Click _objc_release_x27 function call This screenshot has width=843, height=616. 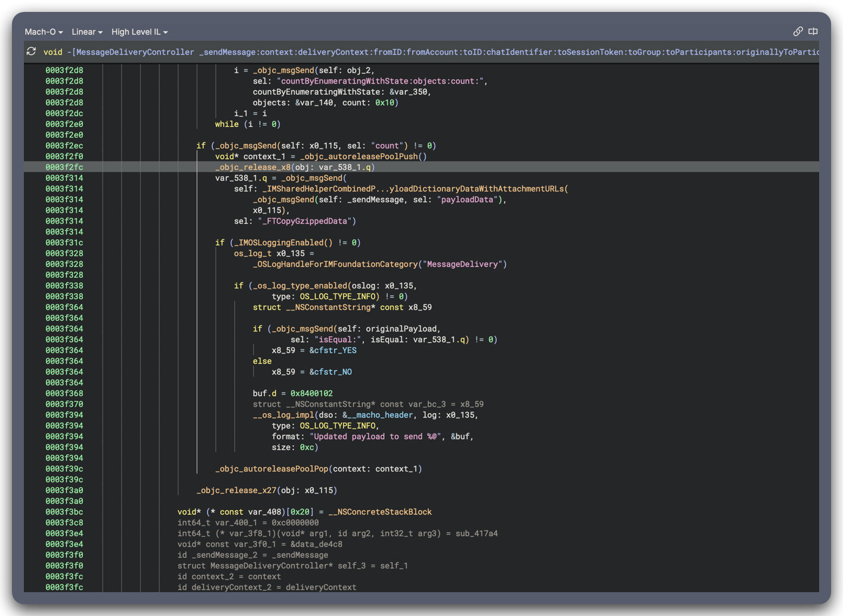(x=237, y=490)
